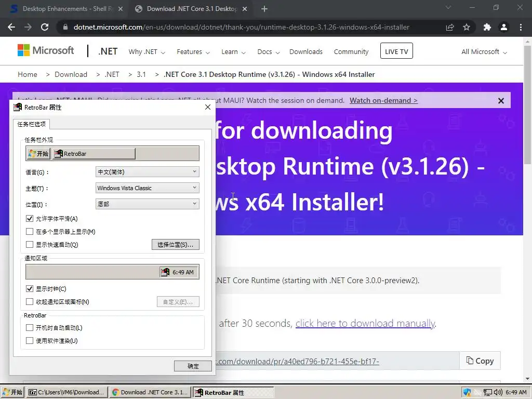
Task: Enable use software rendering checkbox
Action: pyautogui.click(x=30, y=341)
